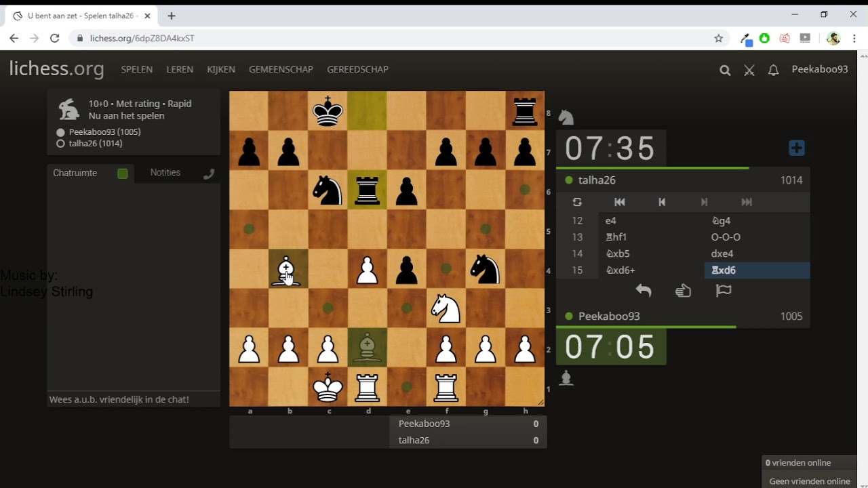Propose a takeback
This screenshot has height=488, width=868.
click(643, 291)
